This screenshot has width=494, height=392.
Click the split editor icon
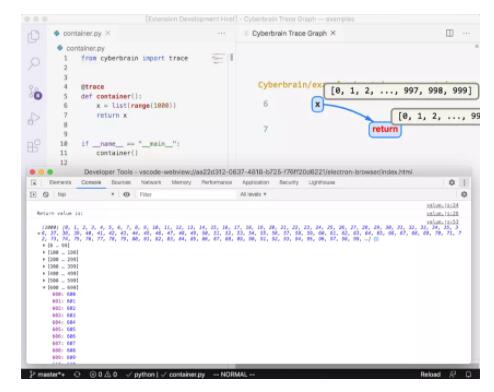pyautogui.click(x=450, y=33)
